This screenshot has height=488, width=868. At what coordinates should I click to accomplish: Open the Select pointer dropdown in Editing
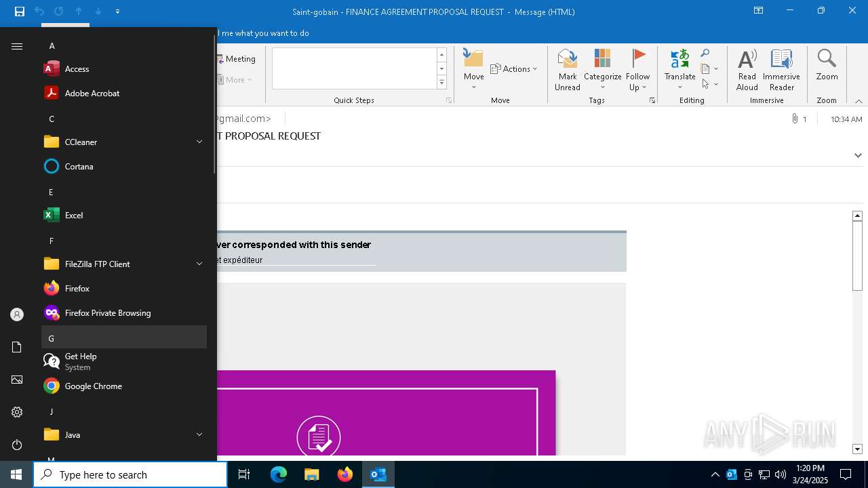[709, 84]
